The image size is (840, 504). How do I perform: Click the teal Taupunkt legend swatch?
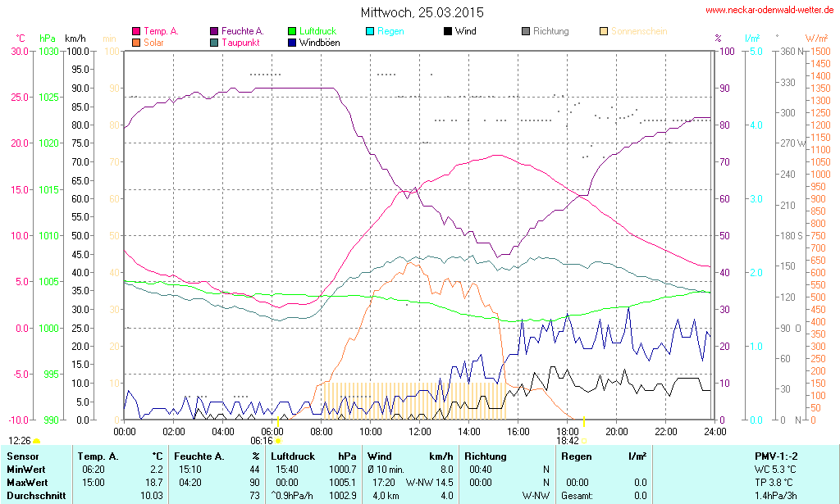coord(214,42)
